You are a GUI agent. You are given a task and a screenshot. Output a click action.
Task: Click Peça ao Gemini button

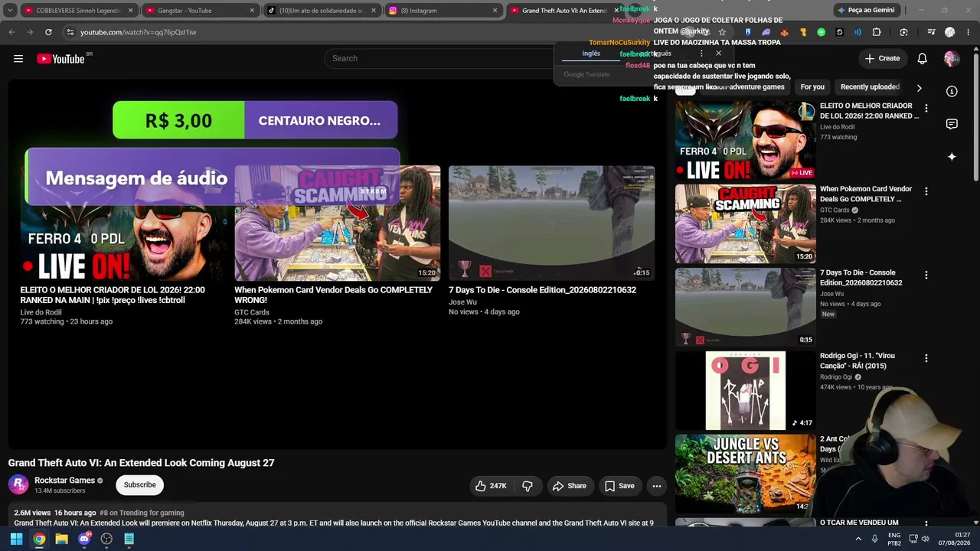point(866,11)
